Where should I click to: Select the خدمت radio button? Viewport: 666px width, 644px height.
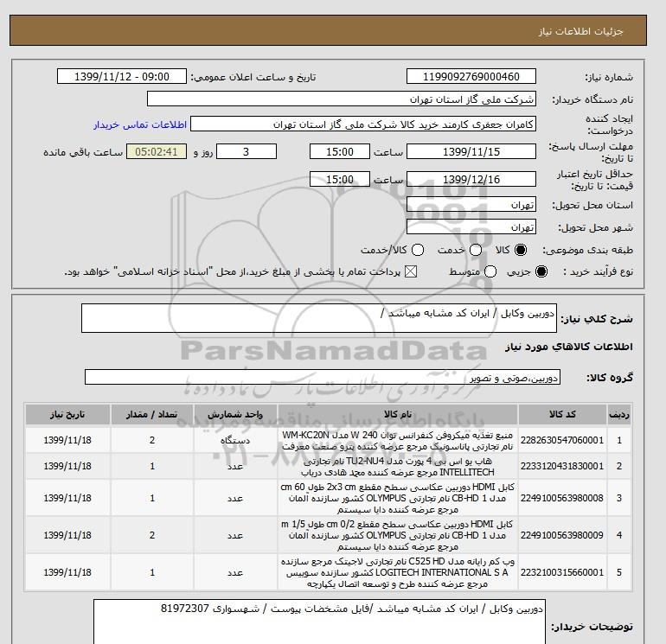(476, 250)
